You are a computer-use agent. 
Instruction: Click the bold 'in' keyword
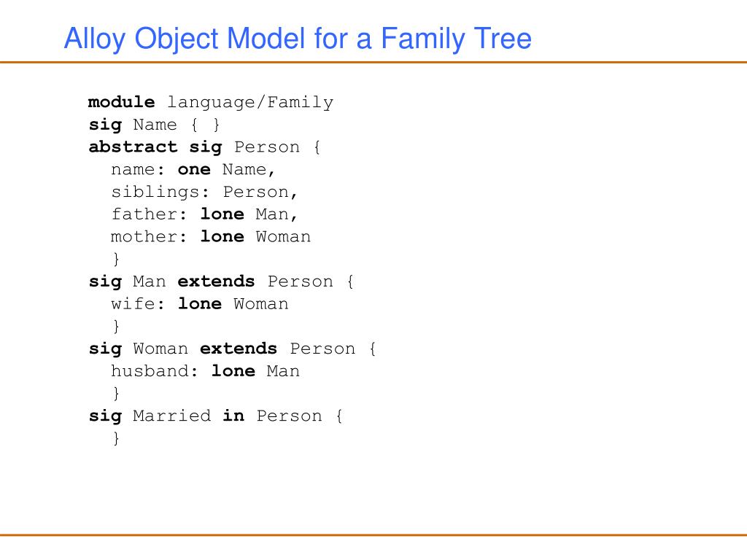point(233,416)
